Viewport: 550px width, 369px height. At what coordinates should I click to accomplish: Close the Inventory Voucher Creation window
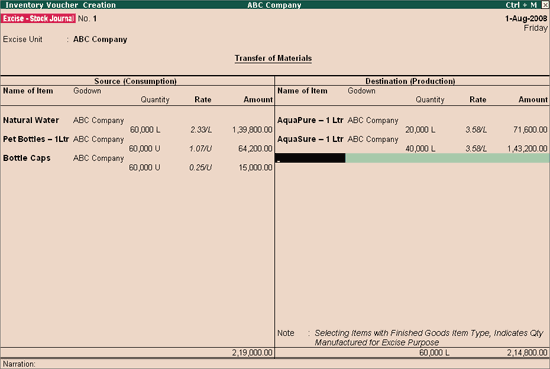point(545,5)
